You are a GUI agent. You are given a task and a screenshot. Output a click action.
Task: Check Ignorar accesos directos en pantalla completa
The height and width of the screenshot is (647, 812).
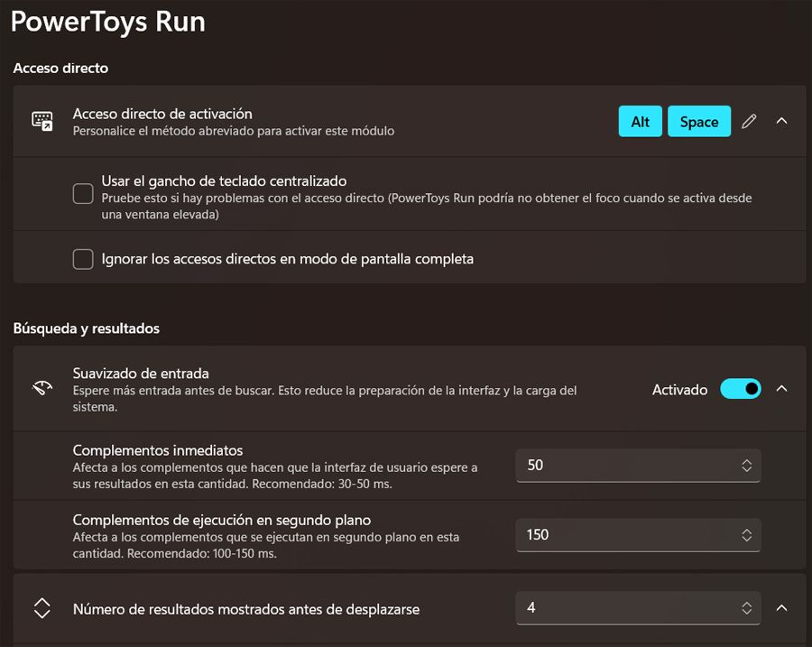click(x=82, y=259)
